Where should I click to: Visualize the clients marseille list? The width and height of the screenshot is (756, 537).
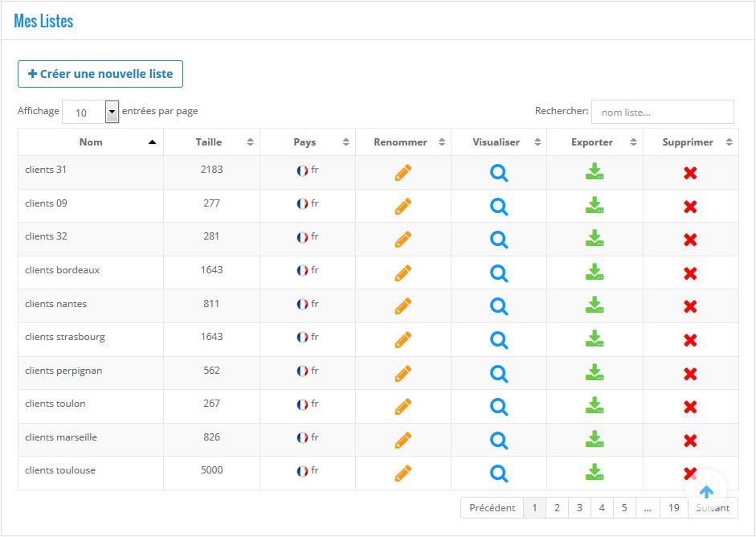tap(499, 441)
